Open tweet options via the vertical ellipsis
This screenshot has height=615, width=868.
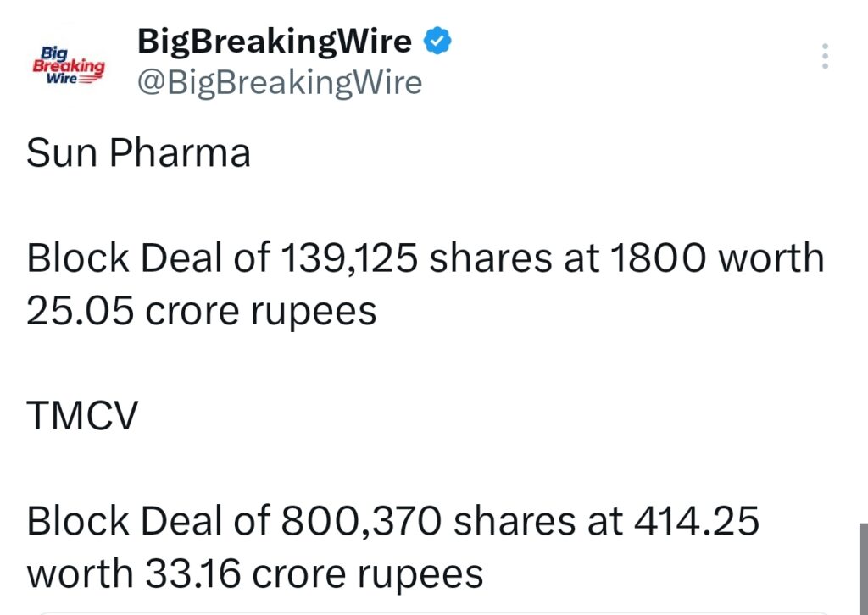(x=826, y=57)
